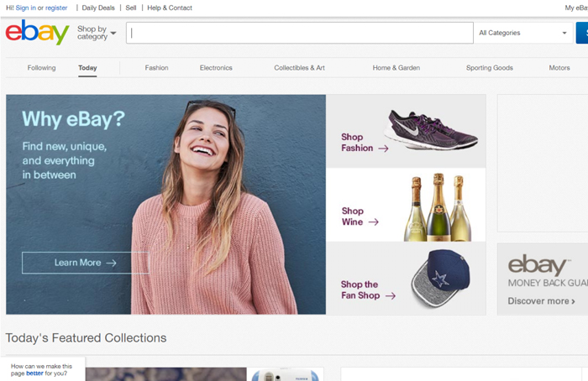Click the champagne bottles image
Image resolution: width=588 pixels, height=381 pixels.
[x=438, y=206]
